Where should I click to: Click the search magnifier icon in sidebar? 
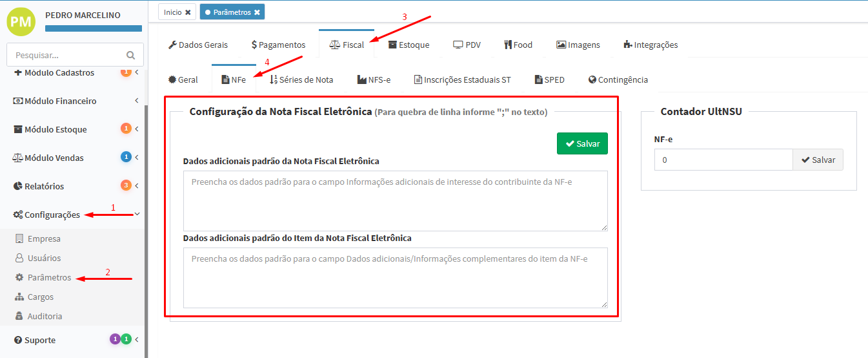(131, 56)
